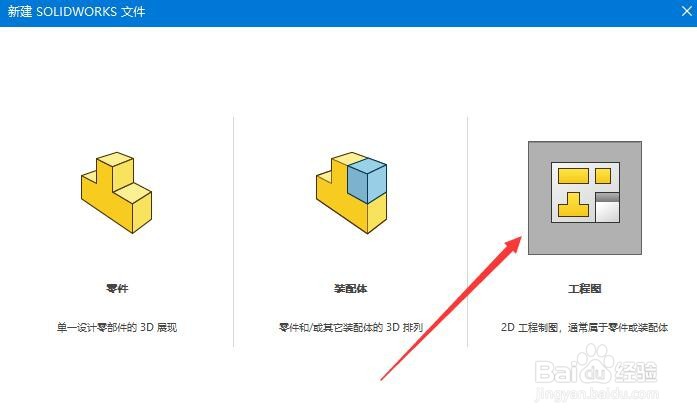Click the T-shaped view inside the drawing icon
This screenshot has height=418, width=697.
tap(573, 205)
